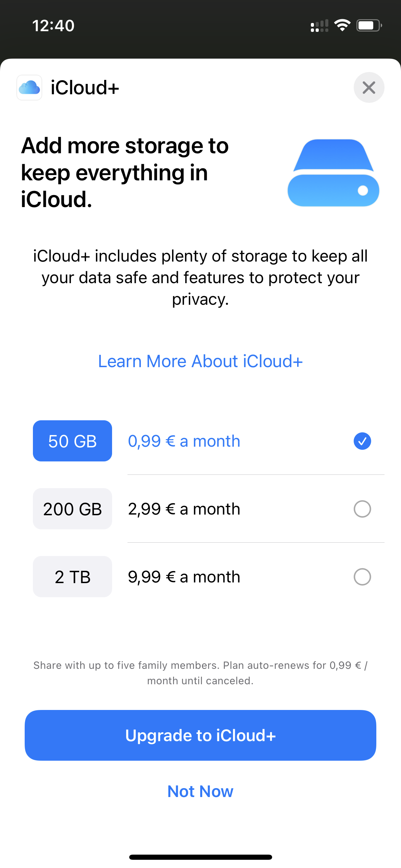Choose the 2,99 € a month option

[184, 509]
